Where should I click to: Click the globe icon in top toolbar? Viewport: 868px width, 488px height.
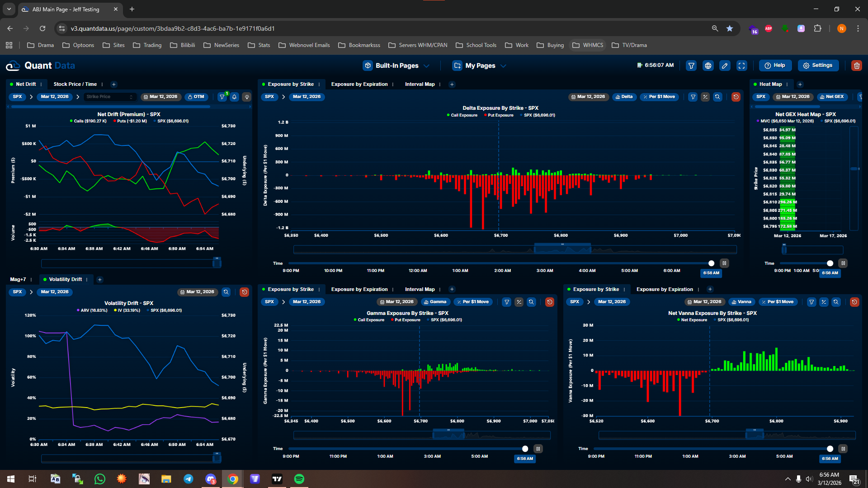(x=708, y=66)
